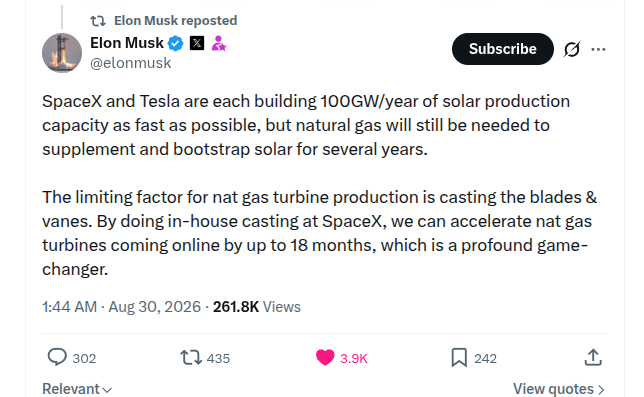644x397 pixels.
Task: Subscribe to Elon Musk
Action: [x=503, y=49]
